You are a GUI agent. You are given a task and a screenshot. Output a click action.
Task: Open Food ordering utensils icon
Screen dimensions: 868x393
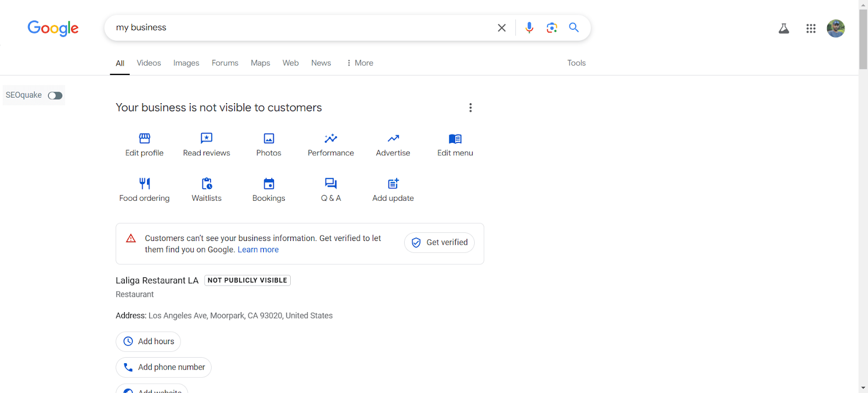[x=144, y=183]
